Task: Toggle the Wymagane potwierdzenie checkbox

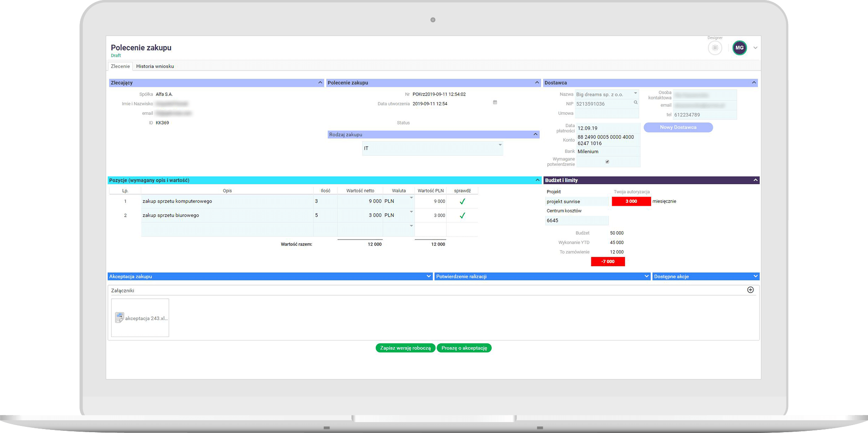Action: click(607, 162)
